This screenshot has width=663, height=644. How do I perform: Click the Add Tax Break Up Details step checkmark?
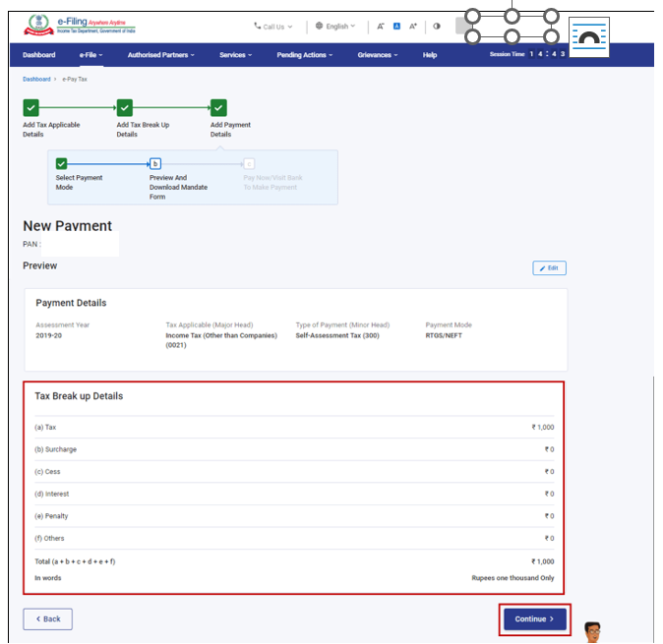click(x=125, y=108)
